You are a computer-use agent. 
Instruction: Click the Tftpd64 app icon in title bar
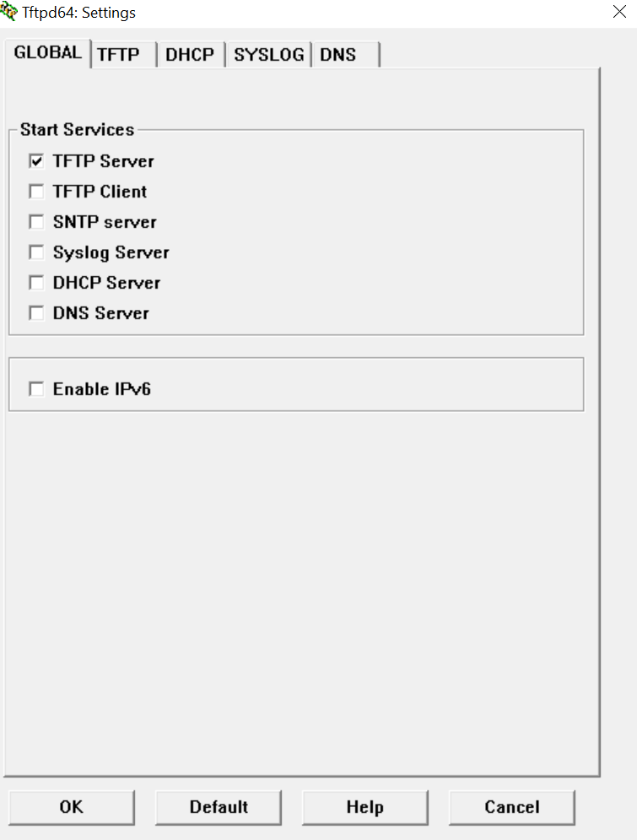[9, 12]
